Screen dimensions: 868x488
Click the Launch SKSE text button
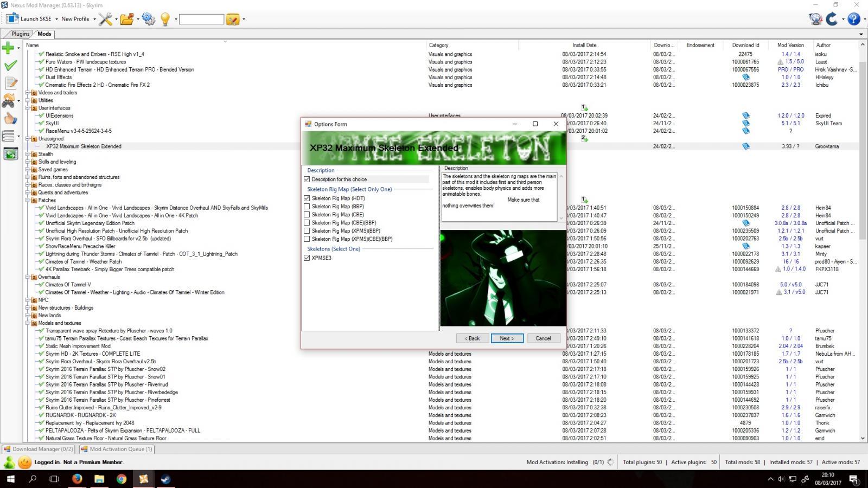pyautogui.click(x=36, y=19)
